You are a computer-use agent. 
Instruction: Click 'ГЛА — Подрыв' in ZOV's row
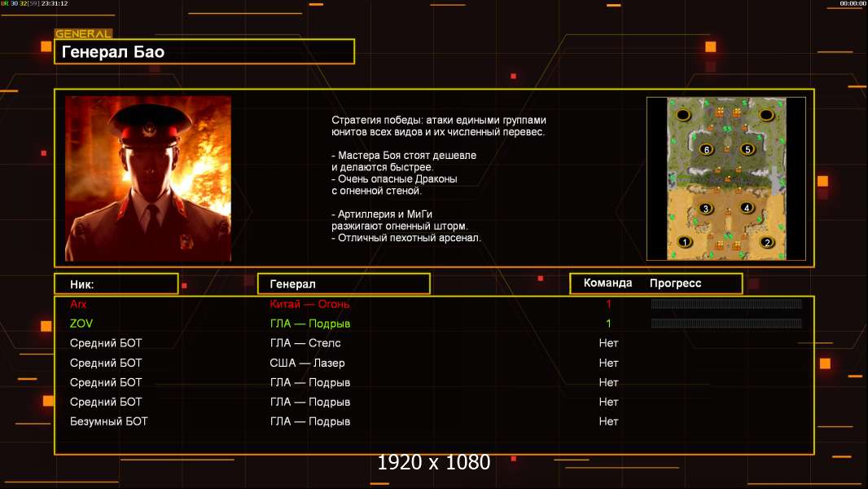click(310, 324)
